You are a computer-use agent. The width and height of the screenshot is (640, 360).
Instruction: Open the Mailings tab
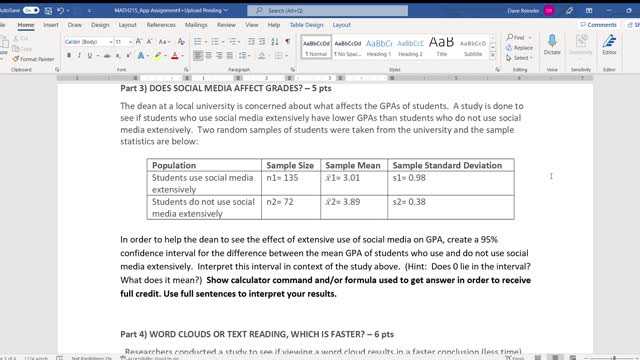pyautogui.click(x=196, y=25)
